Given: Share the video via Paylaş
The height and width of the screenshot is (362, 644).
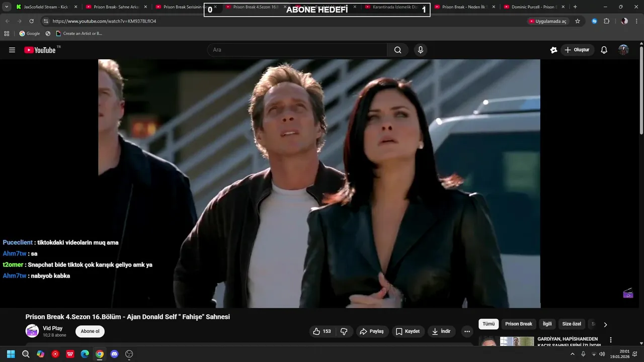Looking at the screenshot, I should [372, 331].
